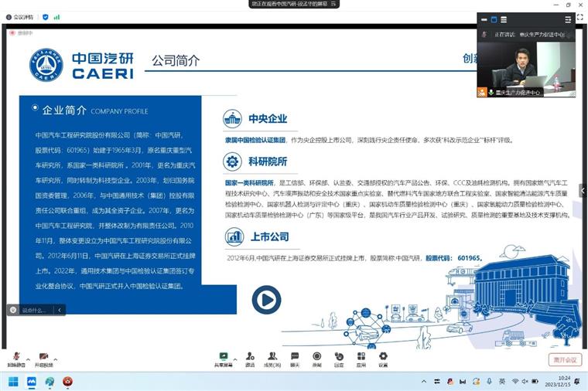Unmute the microphone in meeting toolbar
This screenshot has height=391, width=588.
pos(16,359)
